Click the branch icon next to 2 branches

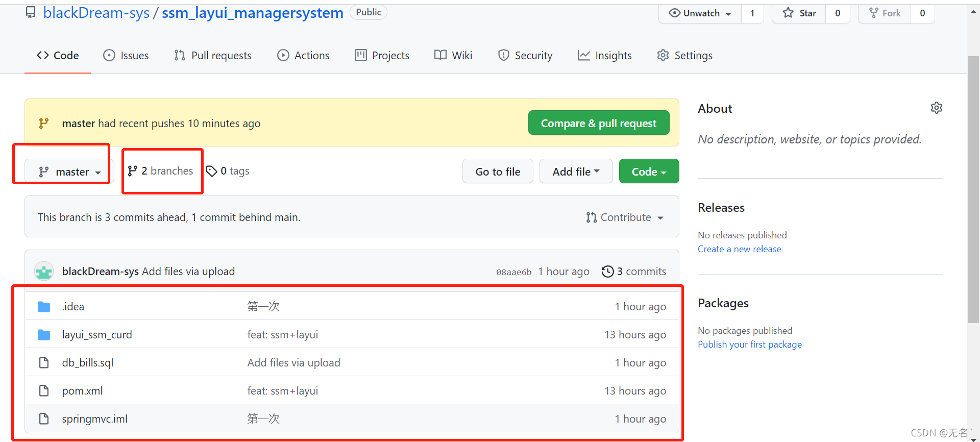point(133,171)
